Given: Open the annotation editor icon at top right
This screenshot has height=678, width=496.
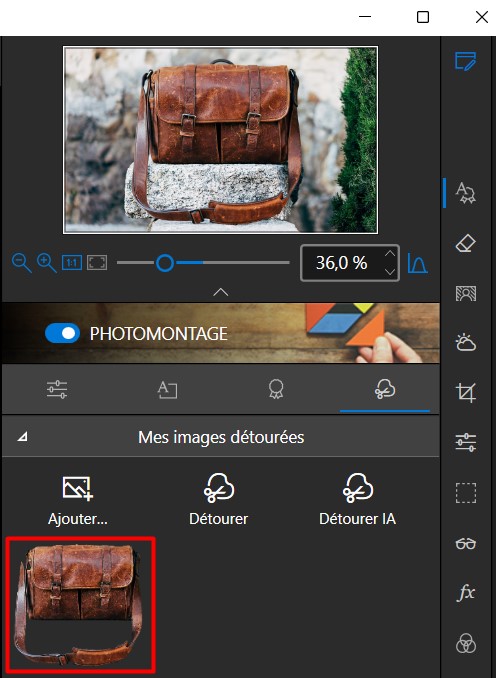Looking at the screenshot, I should (x=465, y=61).
